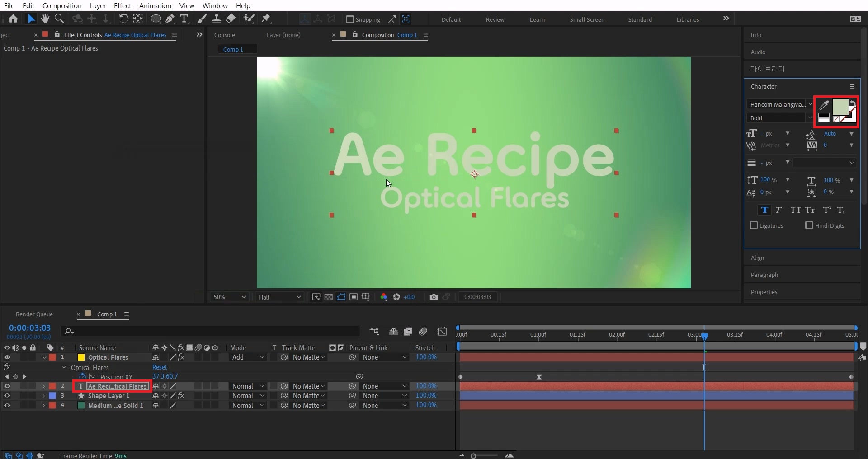Click the timeline layer search field
This screenshot has width=868, height=459.
point(211,331)
